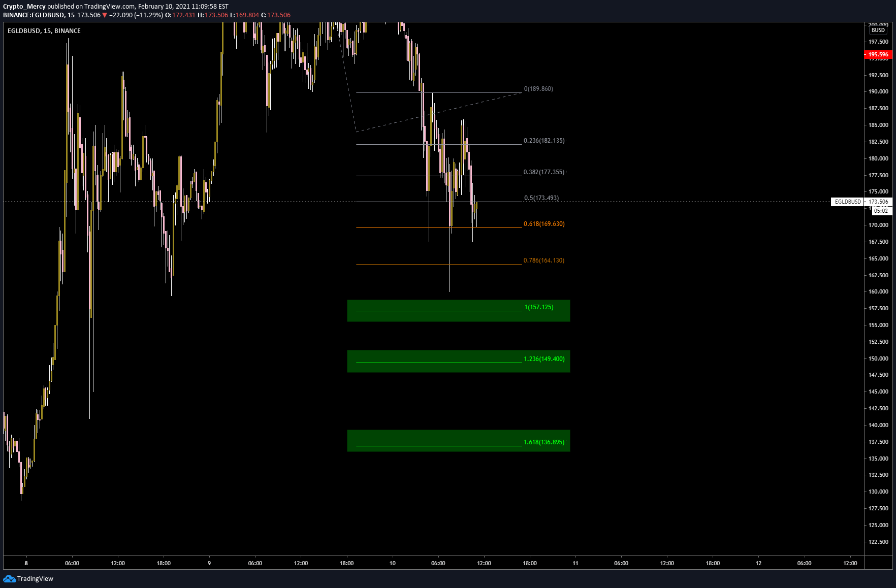Screen dimensions: 896x588
Task: Select the orange 0.618(169.630) Fibonacci label
Action: point(544,224)
